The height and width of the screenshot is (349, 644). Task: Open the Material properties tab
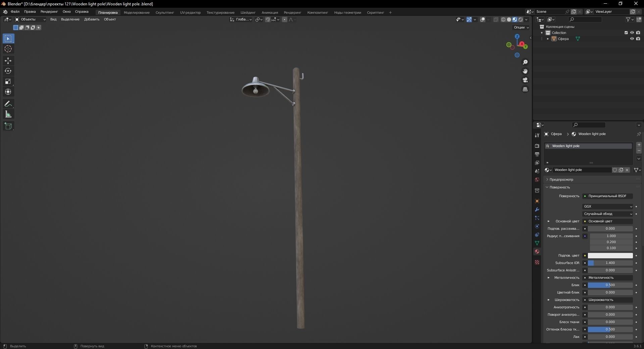tap(537, 251)
